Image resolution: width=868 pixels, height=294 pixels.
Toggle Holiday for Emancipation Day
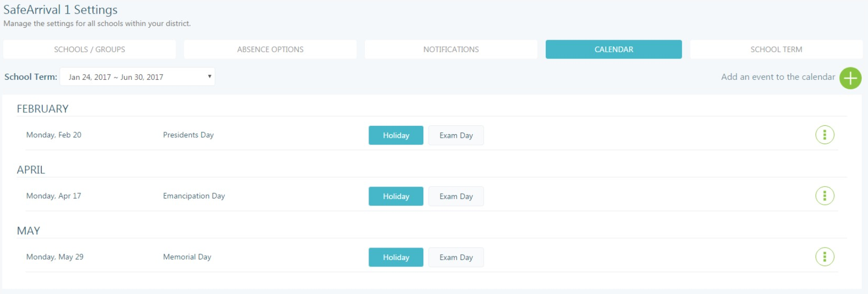coord(396,196)
